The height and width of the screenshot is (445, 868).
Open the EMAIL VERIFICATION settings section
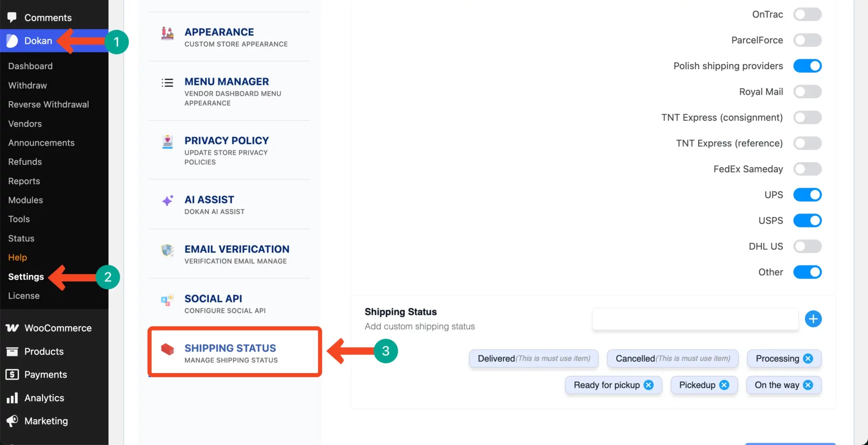click(229, 254)
